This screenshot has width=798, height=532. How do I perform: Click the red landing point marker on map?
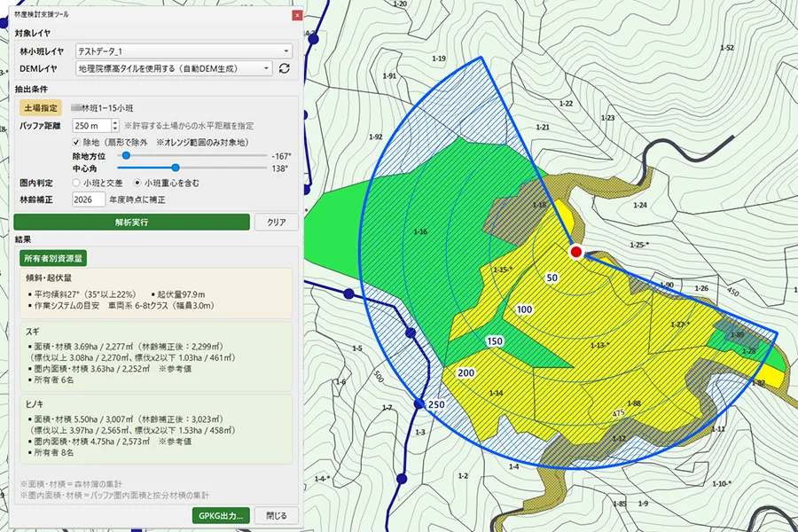coord(576,252)
